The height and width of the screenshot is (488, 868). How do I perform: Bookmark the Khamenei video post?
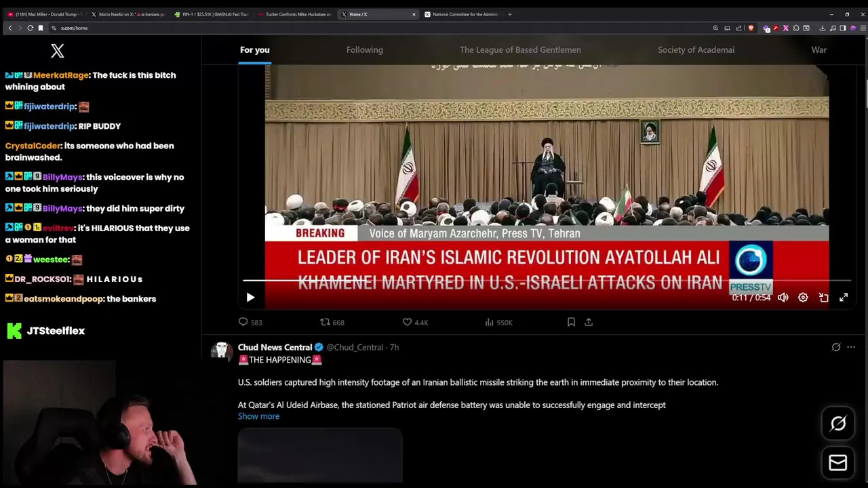571,323
